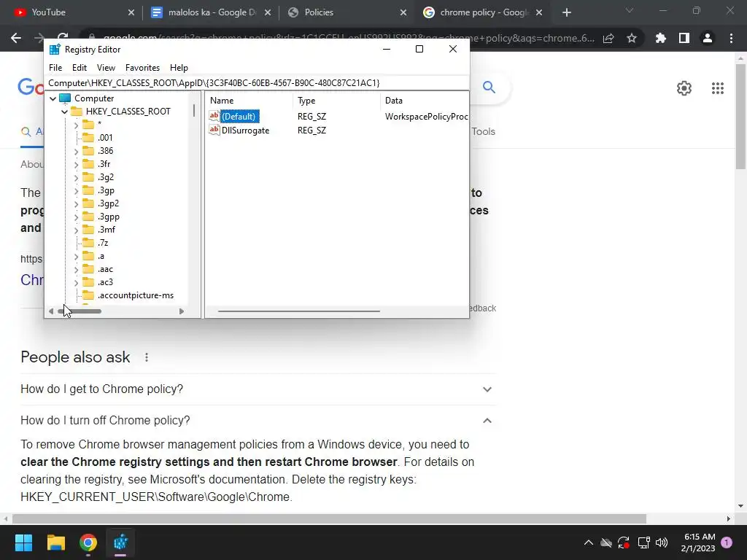Open the Help menu in Registry Editor
This screenshot has height=560, width=747.
pyautogui.click(x=179, y=68)
